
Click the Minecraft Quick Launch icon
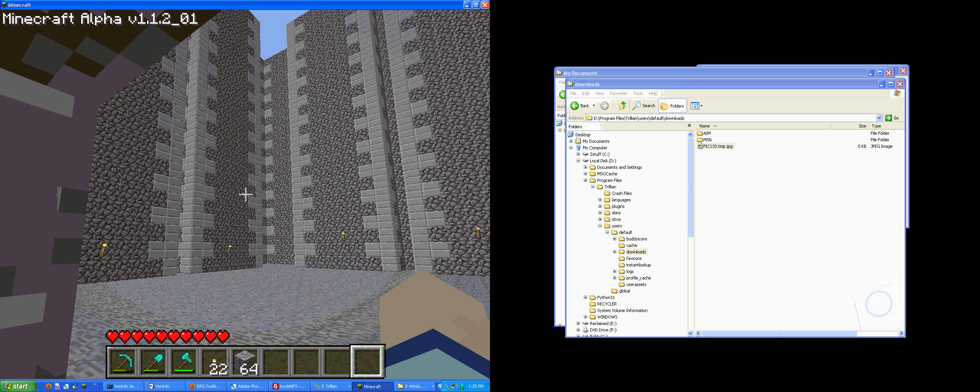click(x=84, y=386)
